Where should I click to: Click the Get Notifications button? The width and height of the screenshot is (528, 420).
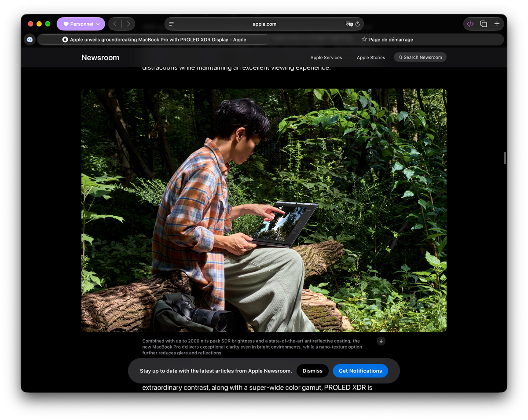[x=360, y=371]
